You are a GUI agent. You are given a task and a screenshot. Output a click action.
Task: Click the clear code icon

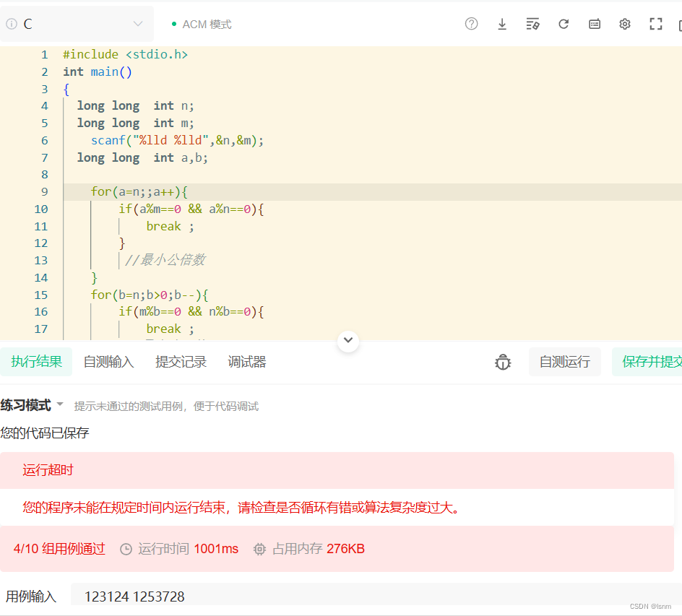tap(532, 23)
